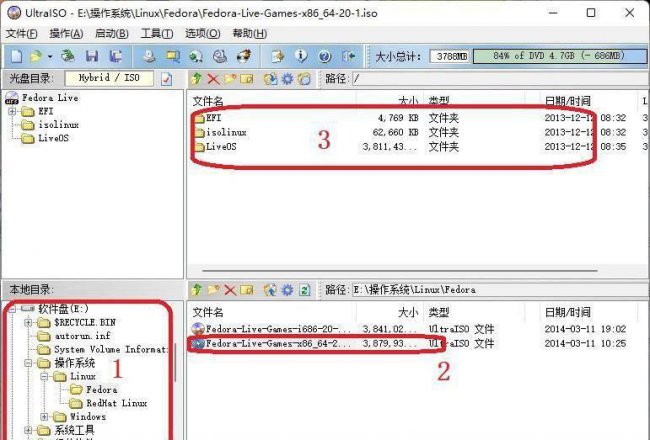Click the Exit door icon in toolbar

point(349,56)
